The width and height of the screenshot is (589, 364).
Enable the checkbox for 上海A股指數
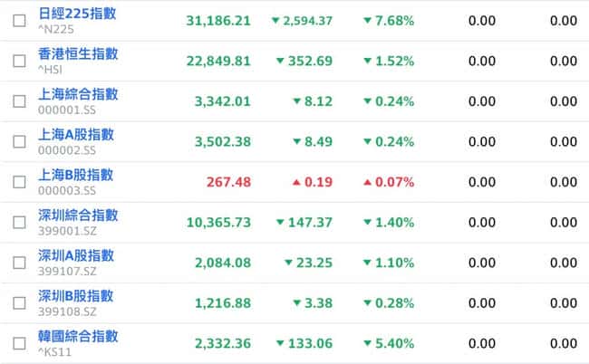(19, 141)
